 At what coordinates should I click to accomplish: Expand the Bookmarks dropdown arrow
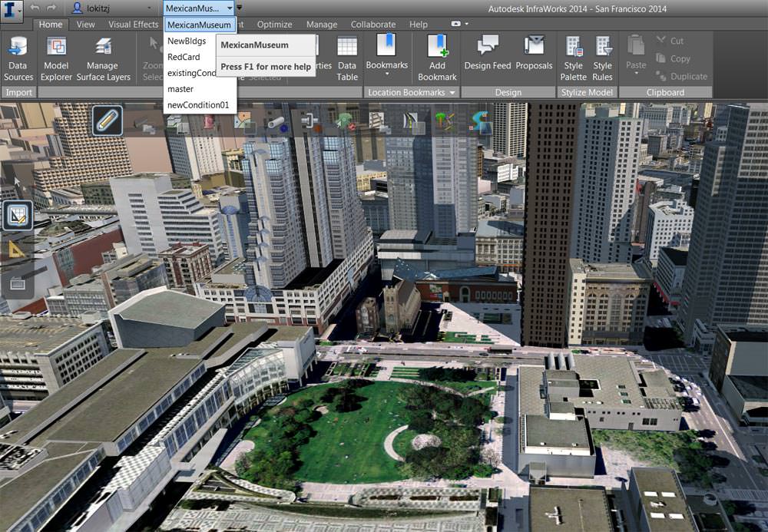pos(387,75)
